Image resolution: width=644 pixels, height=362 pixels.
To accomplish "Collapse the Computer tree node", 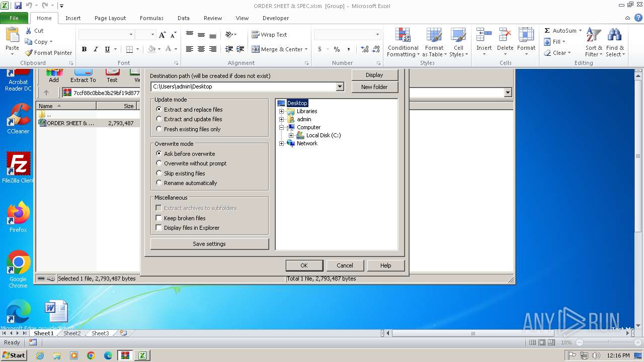I will tap(282, 127).
